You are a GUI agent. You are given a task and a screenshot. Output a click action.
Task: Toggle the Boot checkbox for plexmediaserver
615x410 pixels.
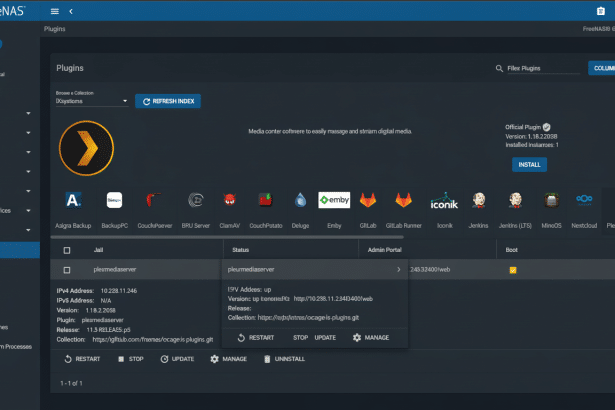coord(513,270)
